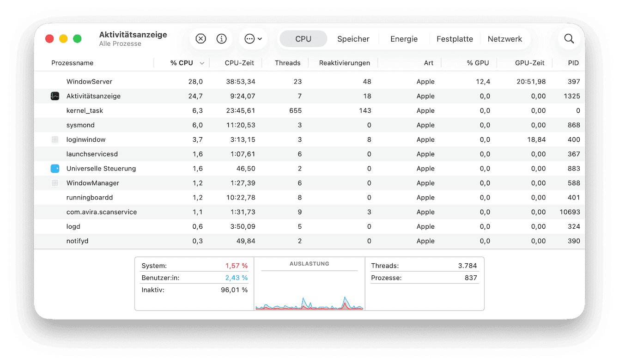Click the stop process X icon
The width and height of the screenshot is (619, 364).
point(200,39)
